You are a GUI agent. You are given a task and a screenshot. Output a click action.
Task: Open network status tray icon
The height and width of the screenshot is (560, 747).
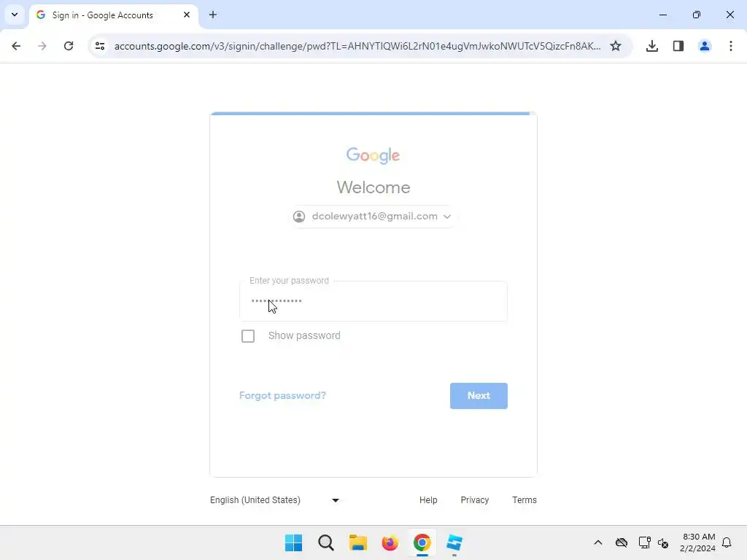(x=645, y=542)
